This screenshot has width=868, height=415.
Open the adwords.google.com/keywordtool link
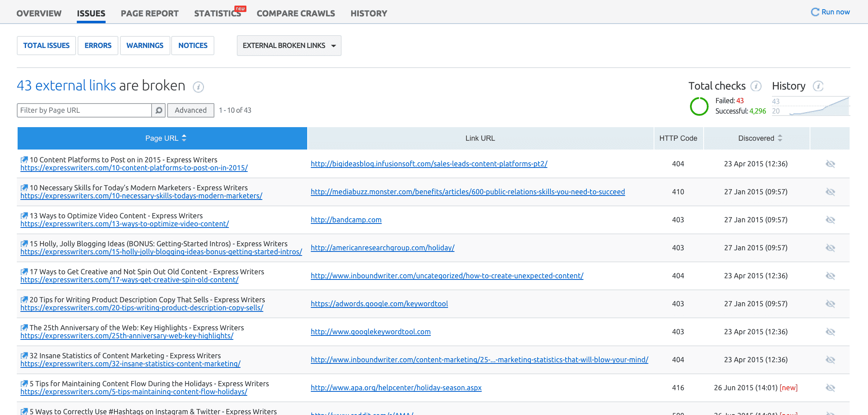(379, 304)
